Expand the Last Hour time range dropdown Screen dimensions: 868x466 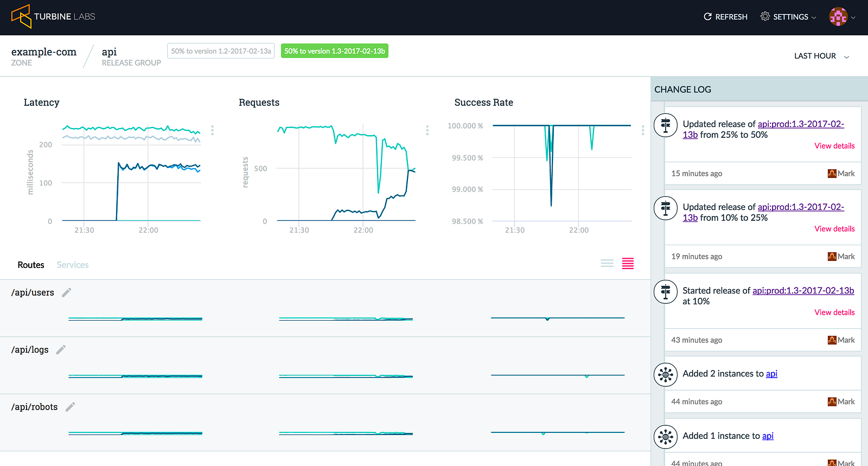[x=821, y=56]
